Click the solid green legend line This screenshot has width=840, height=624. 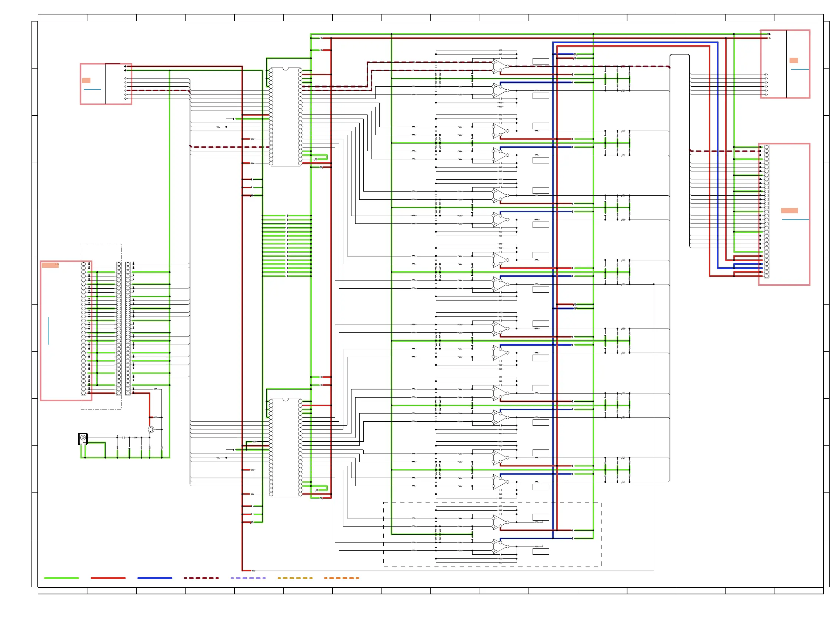[x=61, y=578]
